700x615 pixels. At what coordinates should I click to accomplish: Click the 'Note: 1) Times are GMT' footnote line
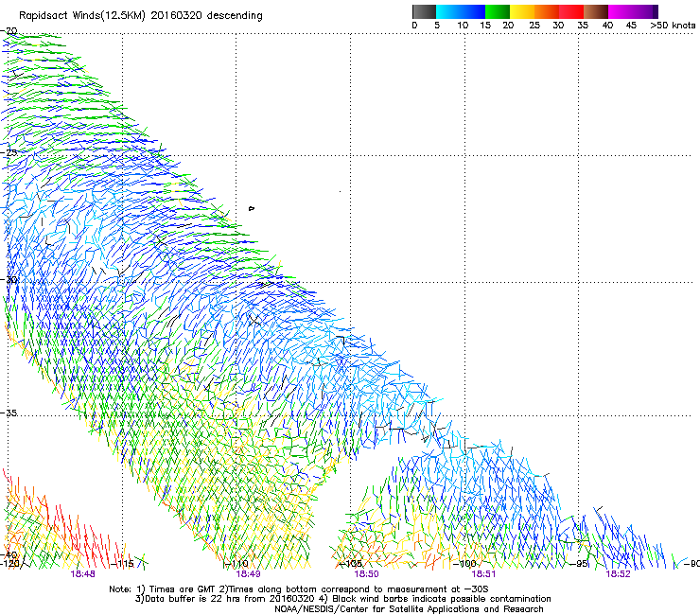click(299, 589)
